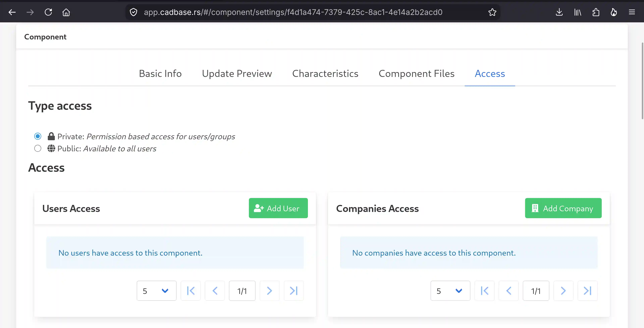
Task: Click the browser address bar URL
Action: click(293, 12)
